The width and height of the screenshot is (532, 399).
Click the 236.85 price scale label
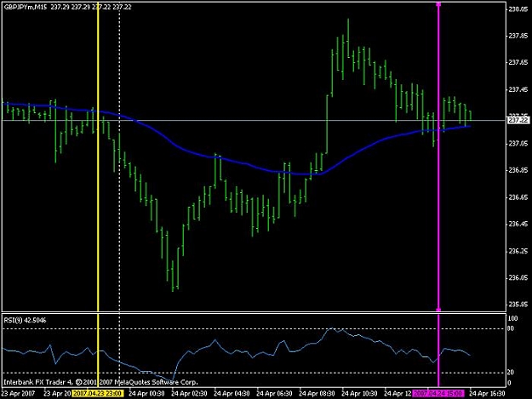click(518, 170)
